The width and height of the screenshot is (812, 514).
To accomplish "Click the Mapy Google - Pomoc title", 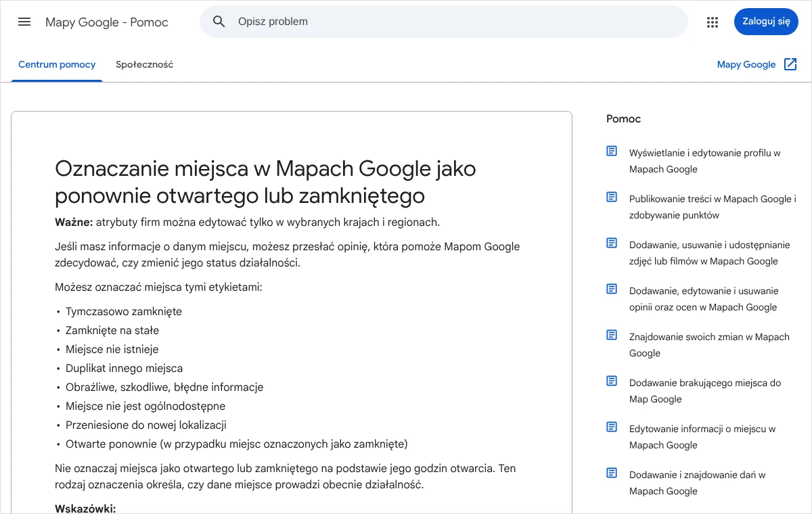I will click(x=107, y=22).
